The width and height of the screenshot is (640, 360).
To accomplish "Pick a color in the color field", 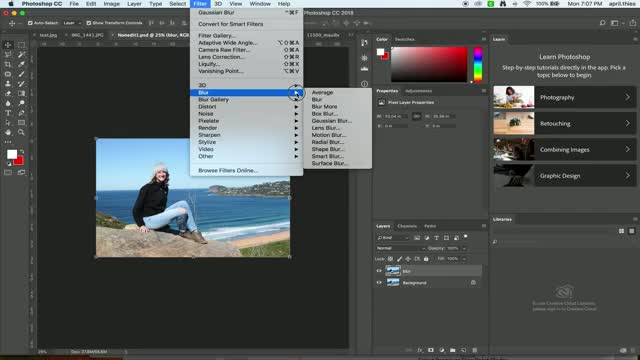I will click(429, 64).
